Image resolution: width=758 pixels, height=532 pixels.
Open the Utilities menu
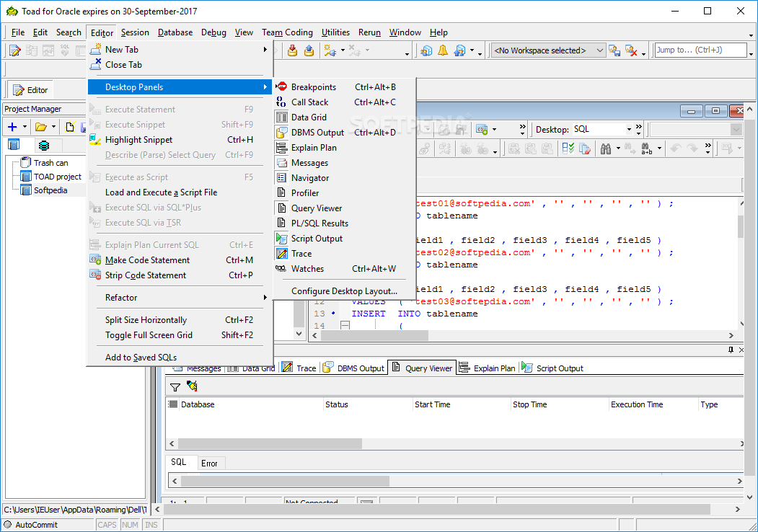335,32
